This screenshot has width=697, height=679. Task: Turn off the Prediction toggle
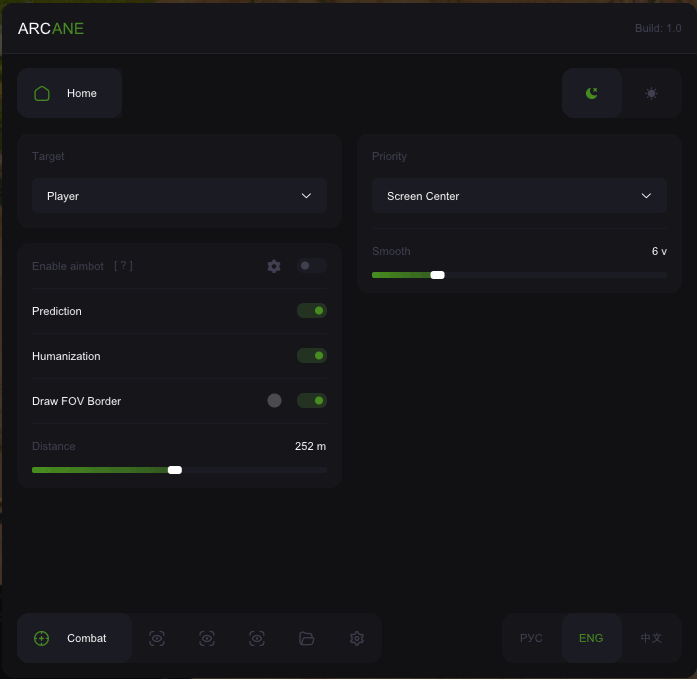tap(311, 311)
